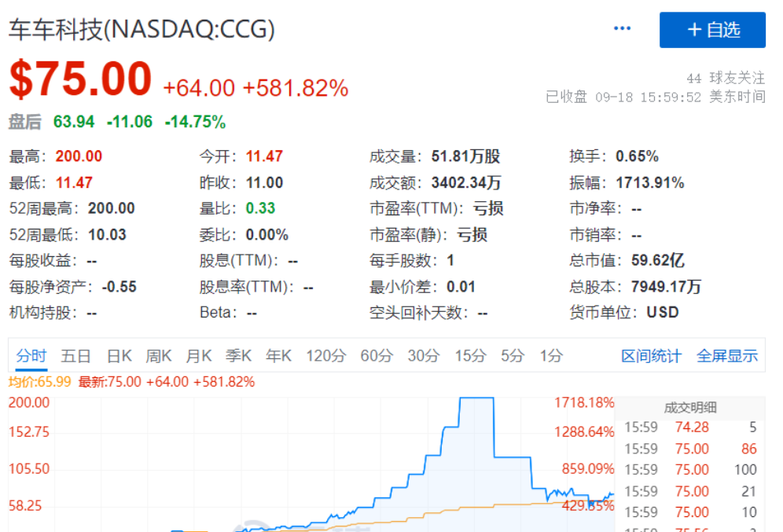Click the 货币单位 value USD
Image resolution: width=783 pixels, height=532 pixels.
[x=663, y=313]
